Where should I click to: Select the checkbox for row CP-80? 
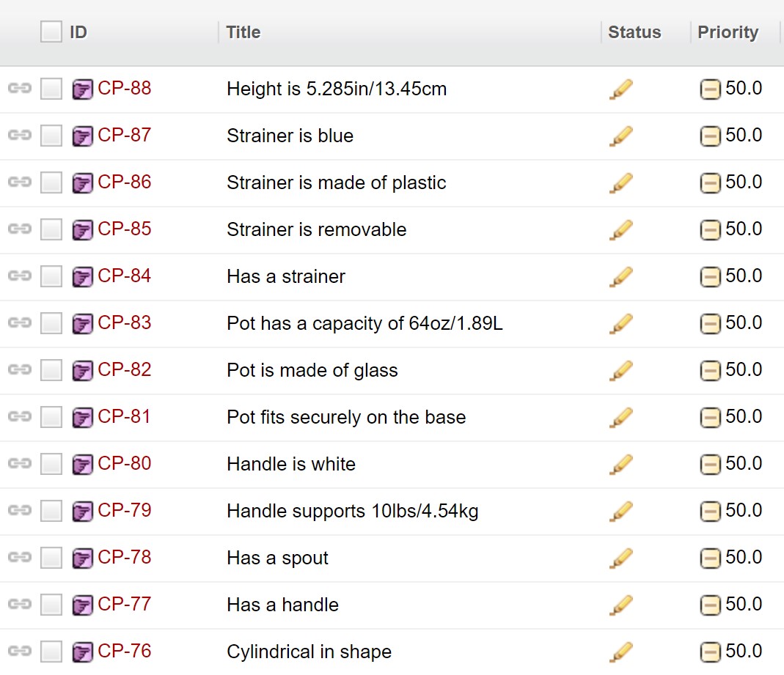(51, 464)
